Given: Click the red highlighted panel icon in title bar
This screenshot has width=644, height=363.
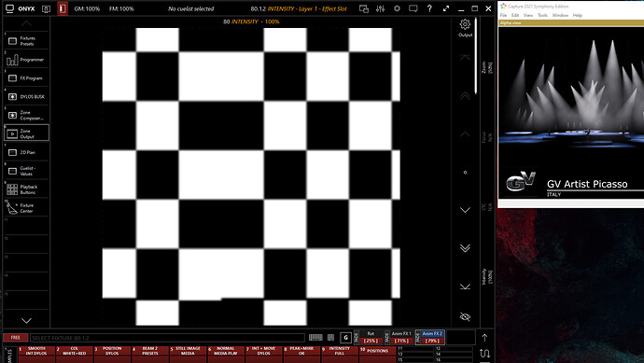Looking at the screenshot, I should pos(62,8).
